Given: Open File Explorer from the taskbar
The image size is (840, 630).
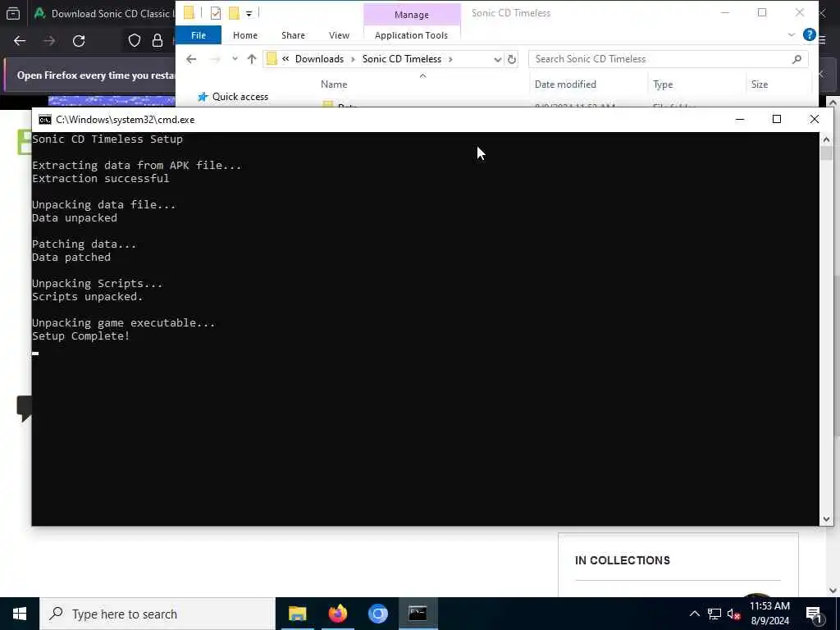Looking at the screenshot, I should click(x=297, y=614).
